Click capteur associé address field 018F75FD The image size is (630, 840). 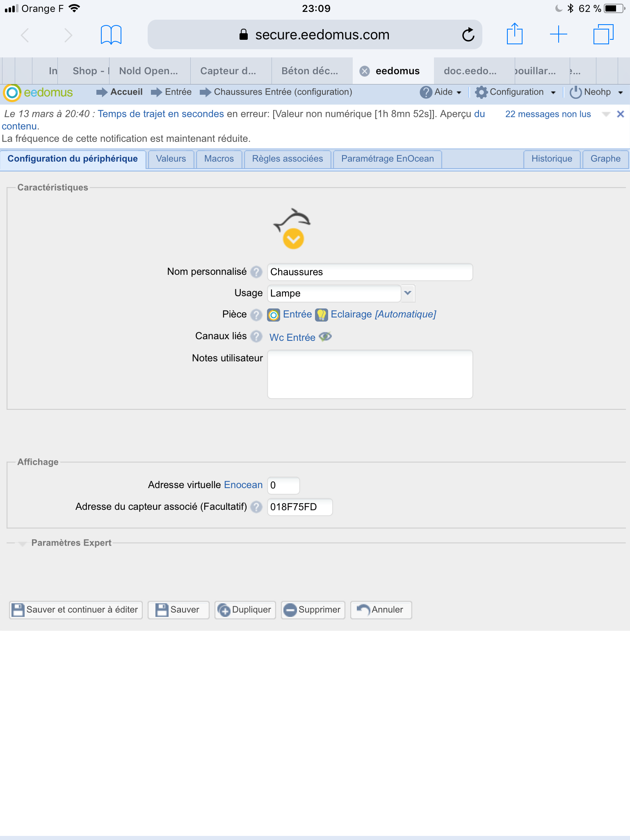point(300,507)
